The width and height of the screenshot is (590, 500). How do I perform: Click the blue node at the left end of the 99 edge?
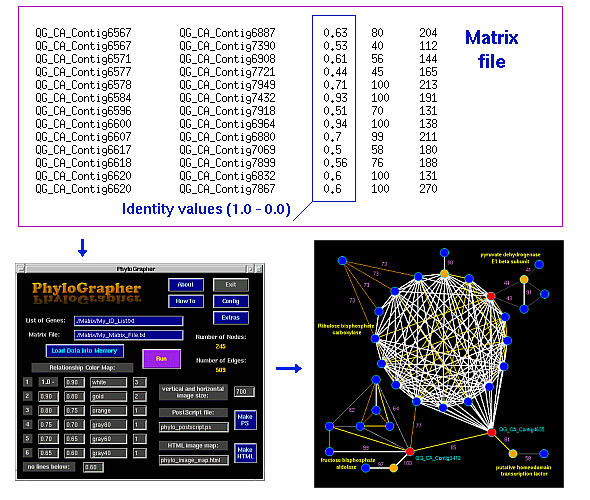(x=329, y=451)
